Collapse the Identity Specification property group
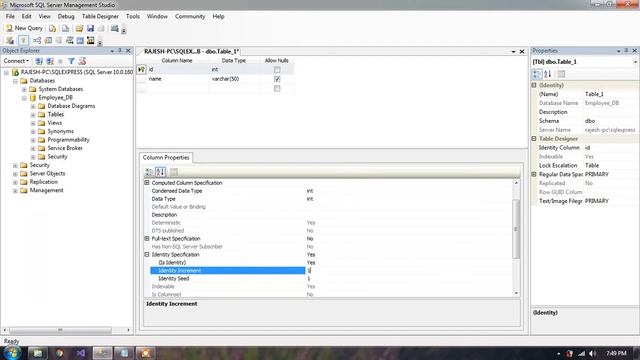This screenshot has height=360, width=640. pos(147,254)
